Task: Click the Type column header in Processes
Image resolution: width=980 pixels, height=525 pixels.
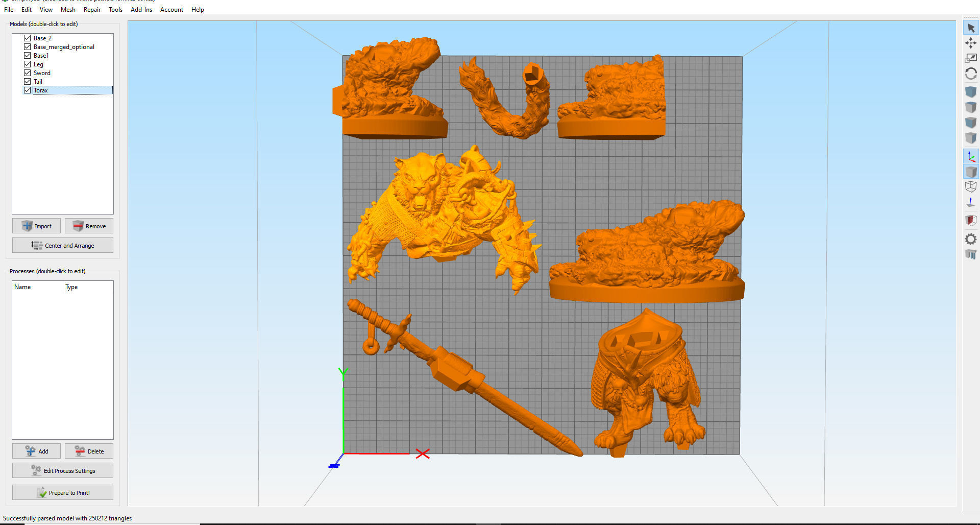Action: click(88, 287)
